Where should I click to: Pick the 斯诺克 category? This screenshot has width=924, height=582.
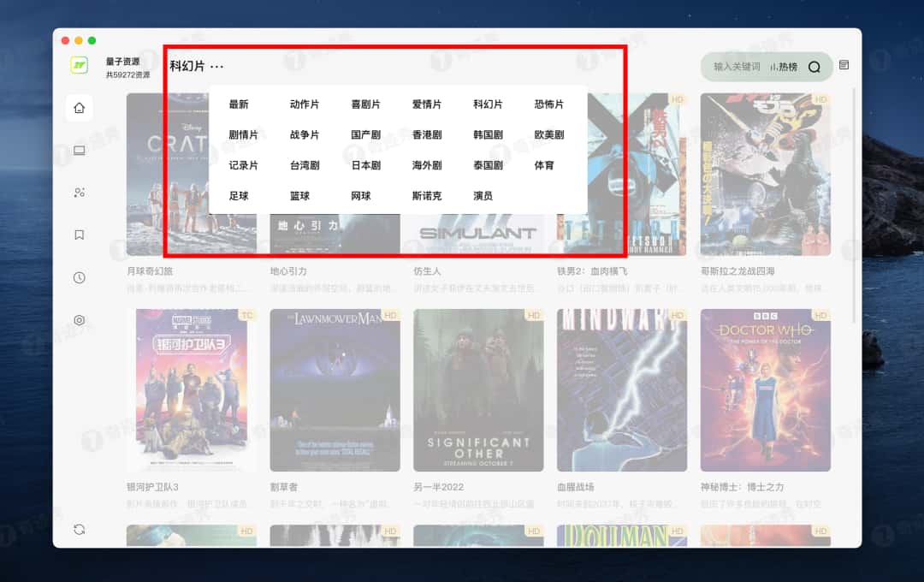tap(427, 196)
